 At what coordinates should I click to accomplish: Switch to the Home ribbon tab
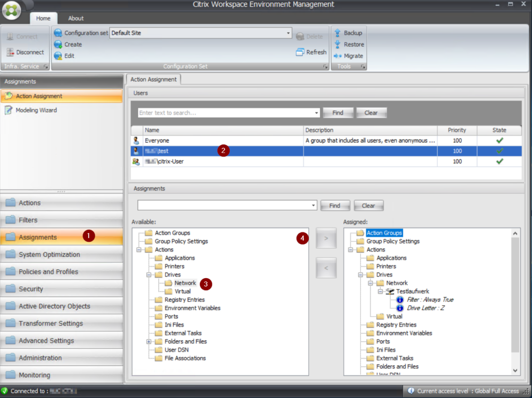click(x=44, y=18)
